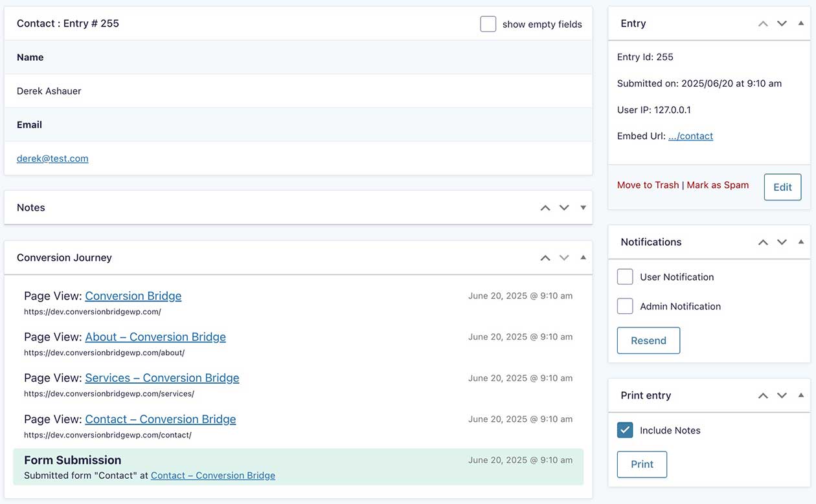Expand the Notes panel with its triangle toggle
Screen dimensions: 816x504
point(583,208)
